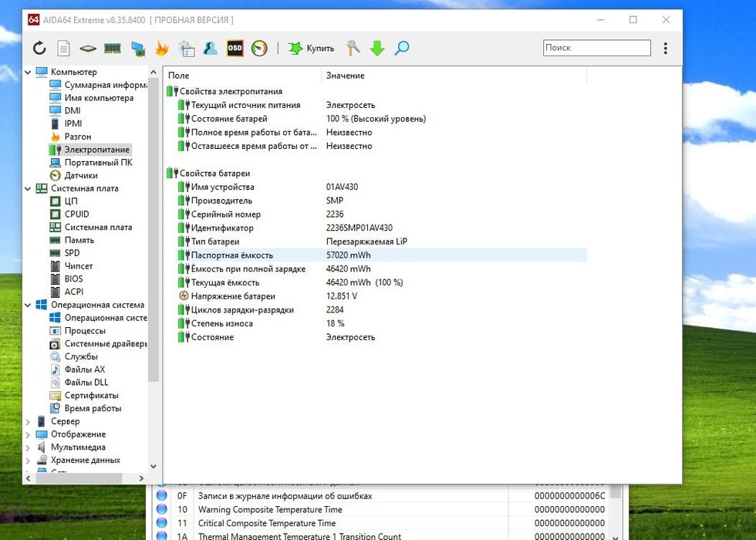Click the Refresh toolbar icon
The image size is (756, 540).
[39, 48]
